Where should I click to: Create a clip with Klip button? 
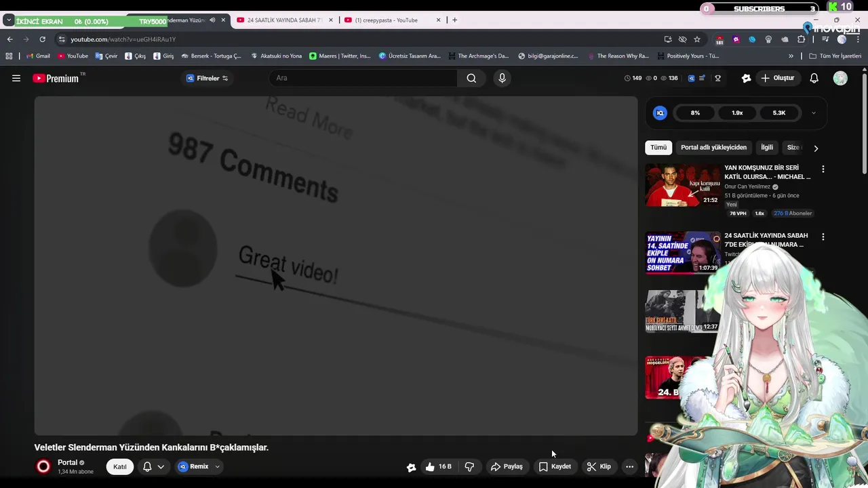click(x=599, y=466)
